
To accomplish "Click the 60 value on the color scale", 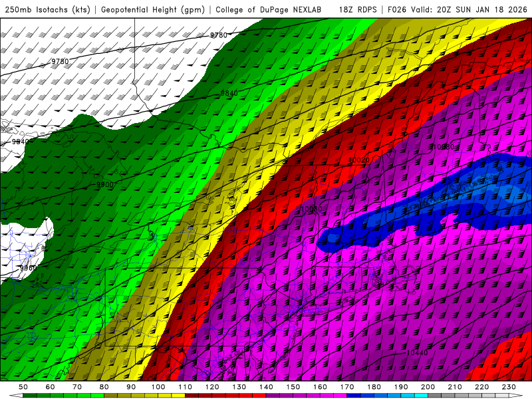I will click(x=51, y=387).
